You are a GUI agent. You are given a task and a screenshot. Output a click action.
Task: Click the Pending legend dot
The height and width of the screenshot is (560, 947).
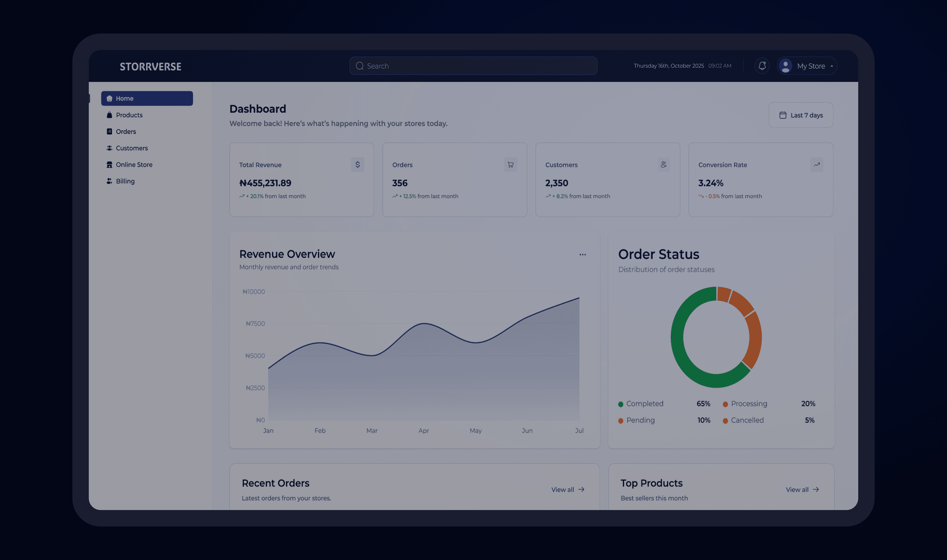point(620,421)
